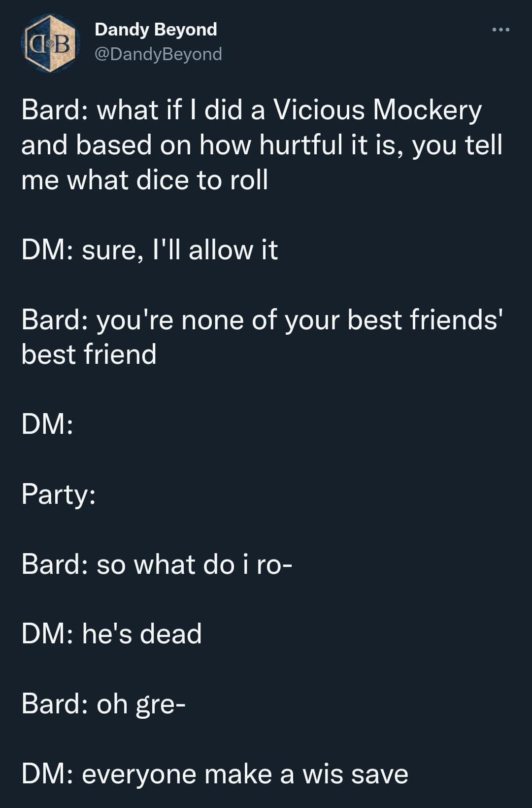Screen dimensions: 532x808
Task: Click the empty "DM:" line
Action: (47, 424)
